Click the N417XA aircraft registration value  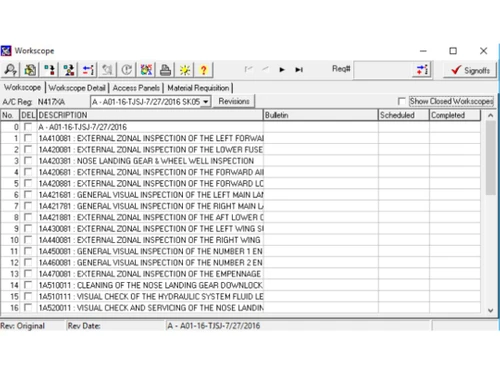point(51,102)
